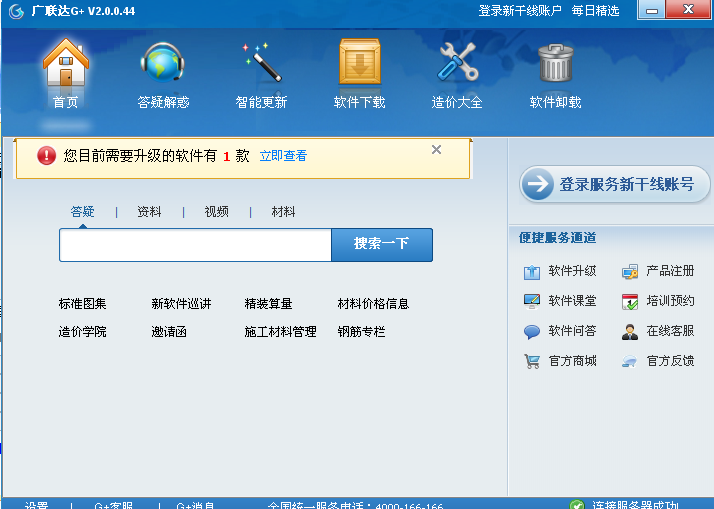Image resolution: width=714 pixels, height=509 pixels.
Task: Click 登录服务新干线账号 button
Action: pos(615,184)
